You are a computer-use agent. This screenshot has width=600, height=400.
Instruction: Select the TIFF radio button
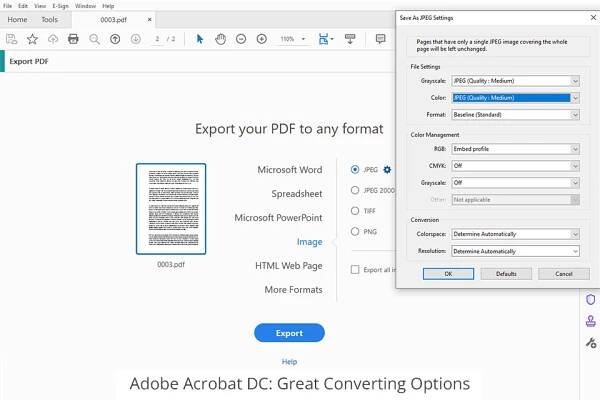pos(355,211)
